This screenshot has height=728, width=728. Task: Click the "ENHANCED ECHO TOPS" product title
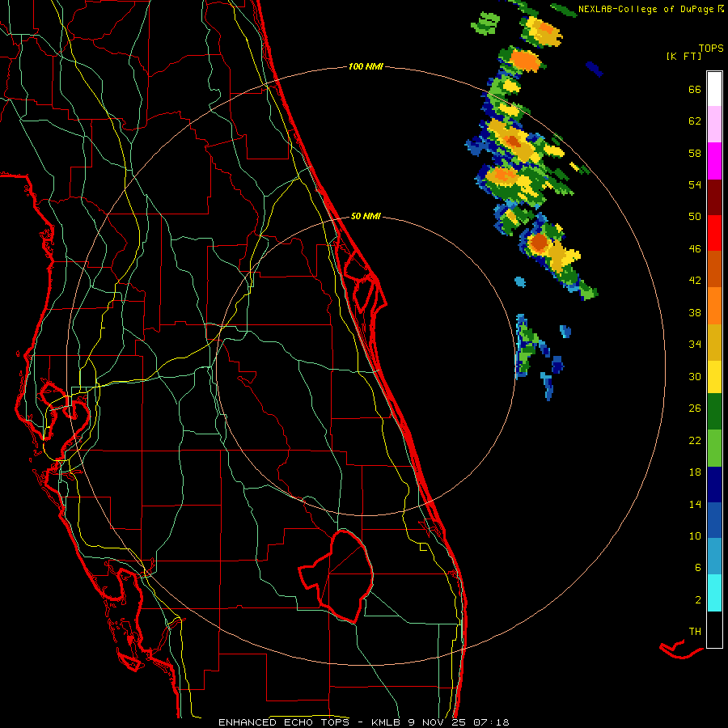coord(284,722)
